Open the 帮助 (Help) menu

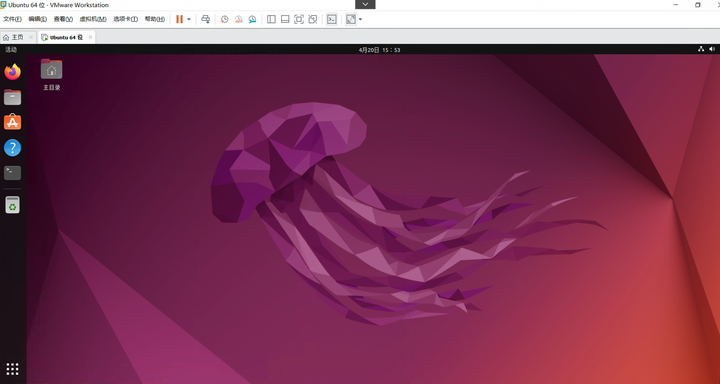click(x=155, y=19)
